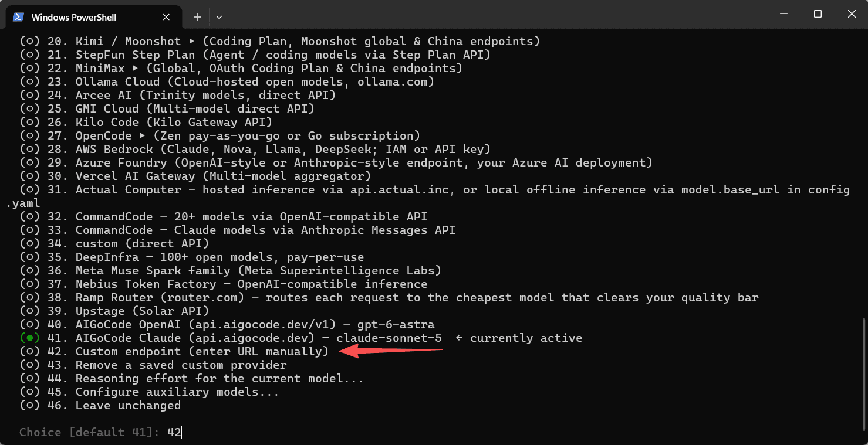Viewport: 868px width, 445px height.
Task: Click the AWS Bedrock option line
Action: pos(255,150)
